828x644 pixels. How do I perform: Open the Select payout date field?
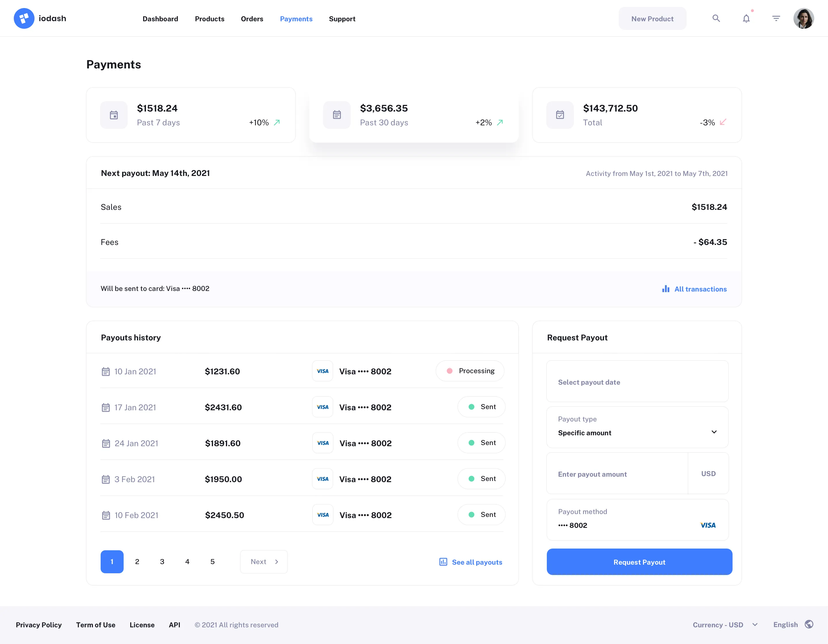(x=637, y=381)
